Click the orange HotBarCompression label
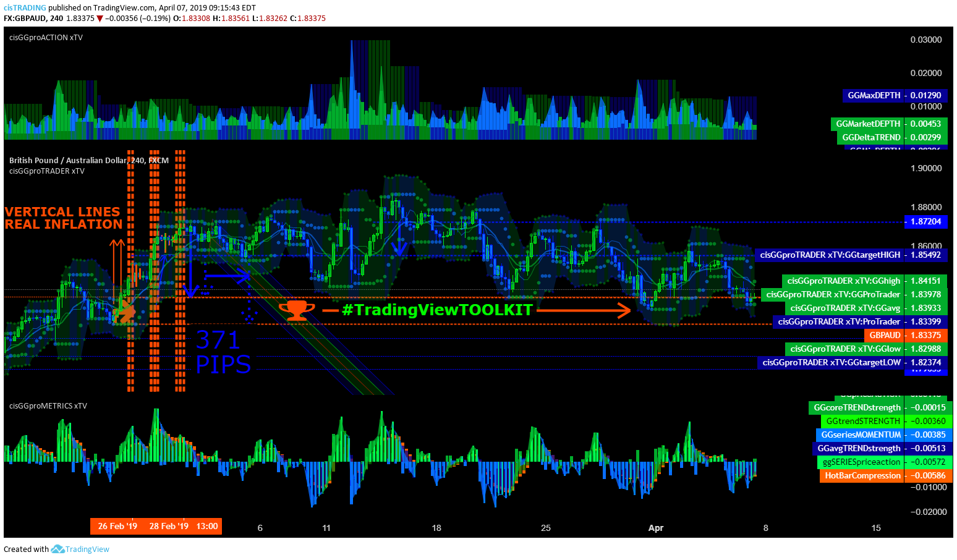Viewport: 957px width, 560px height. pyautogui.click(x=862, y=475)
